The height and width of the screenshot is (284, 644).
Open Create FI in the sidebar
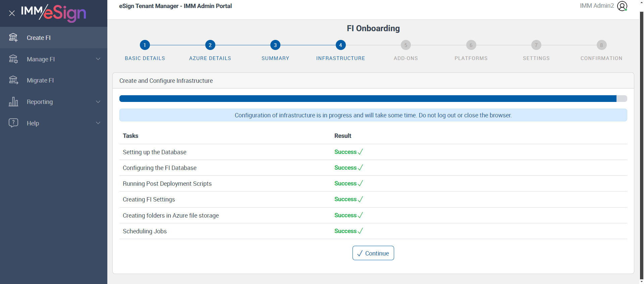[54, 38]
